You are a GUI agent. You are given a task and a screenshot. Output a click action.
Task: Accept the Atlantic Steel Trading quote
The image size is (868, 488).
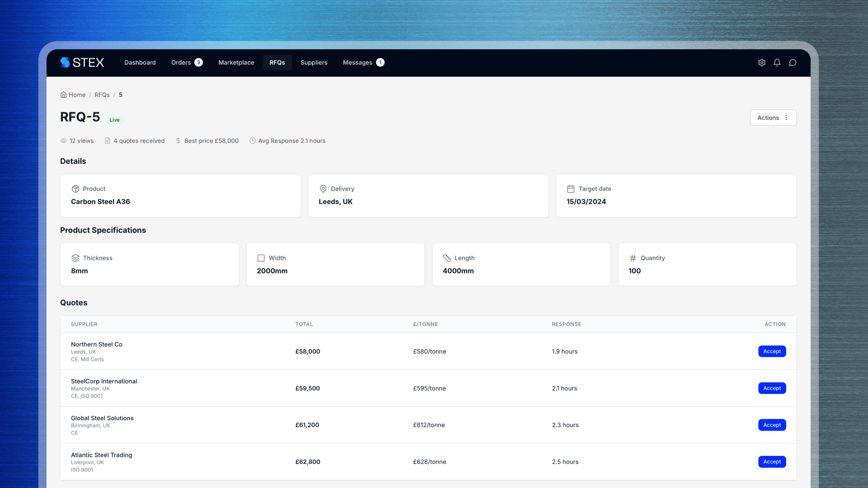click(x=772, y=462)
